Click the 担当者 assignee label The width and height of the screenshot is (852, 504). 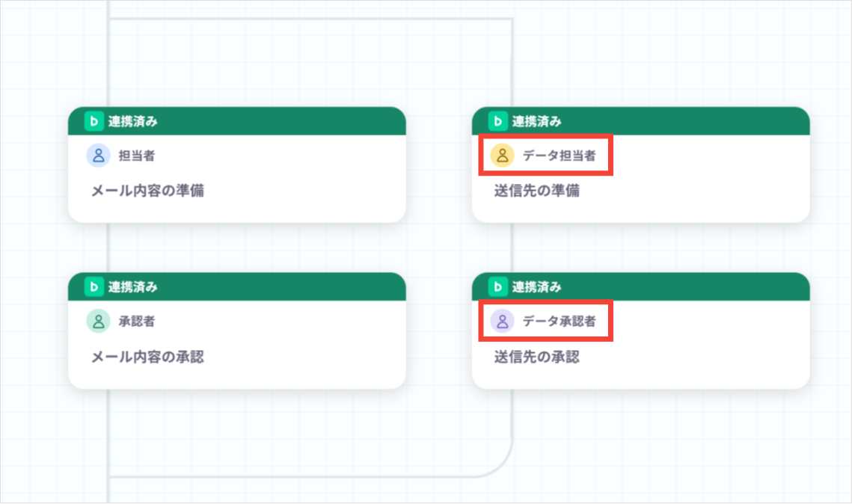pyautogui.click(x=137, y=156)
